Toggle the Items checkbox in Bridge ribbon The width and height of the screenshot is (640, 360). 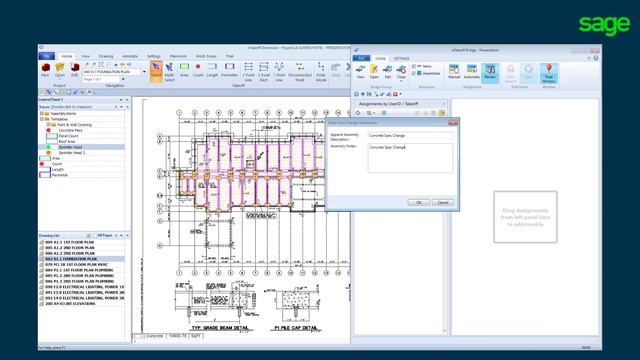(413, 66)
